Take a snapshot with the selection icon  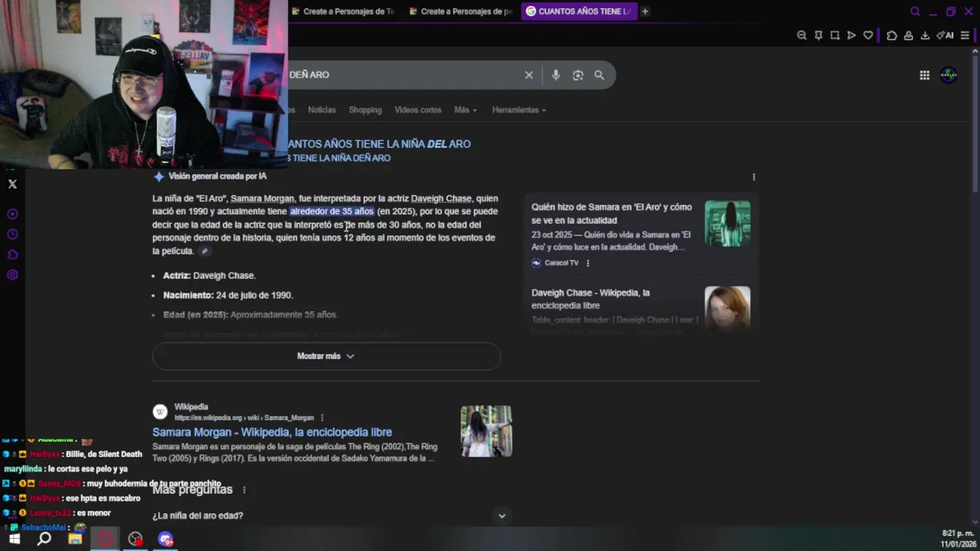click(835, 35)
